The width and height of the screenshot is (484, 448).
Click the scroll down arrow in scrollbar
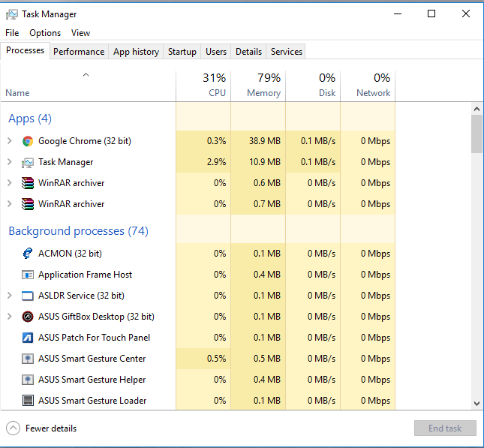point(476,403)
